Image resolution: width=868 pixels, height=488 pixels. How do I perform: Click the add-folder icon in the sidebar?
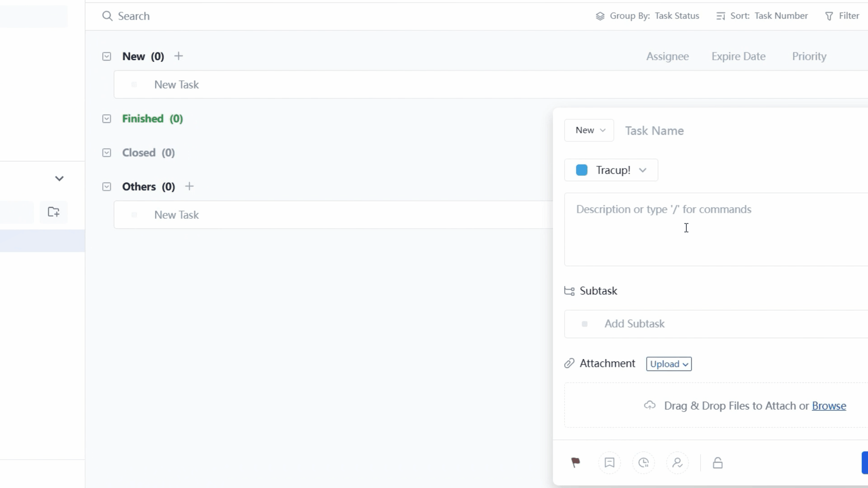tap(53, 212)
